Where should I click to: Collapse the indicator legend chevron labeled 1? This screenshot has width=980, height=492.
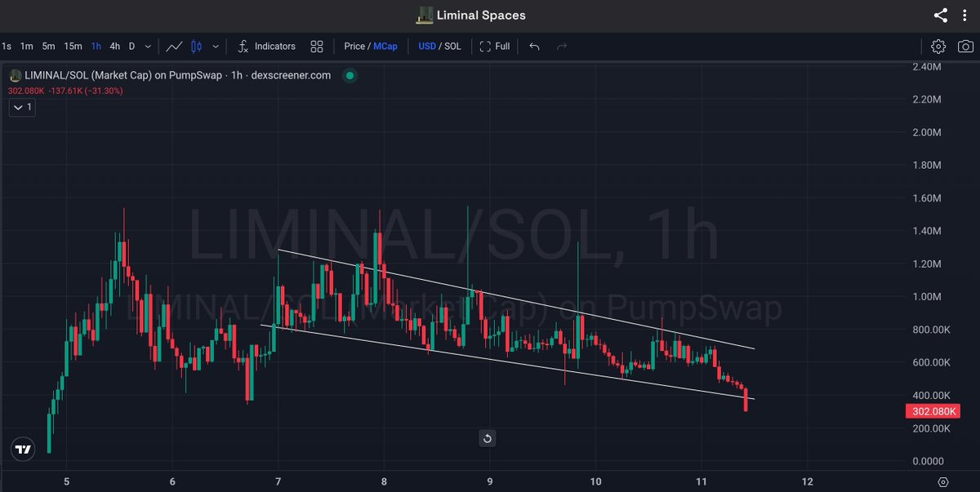pos(21,107)
